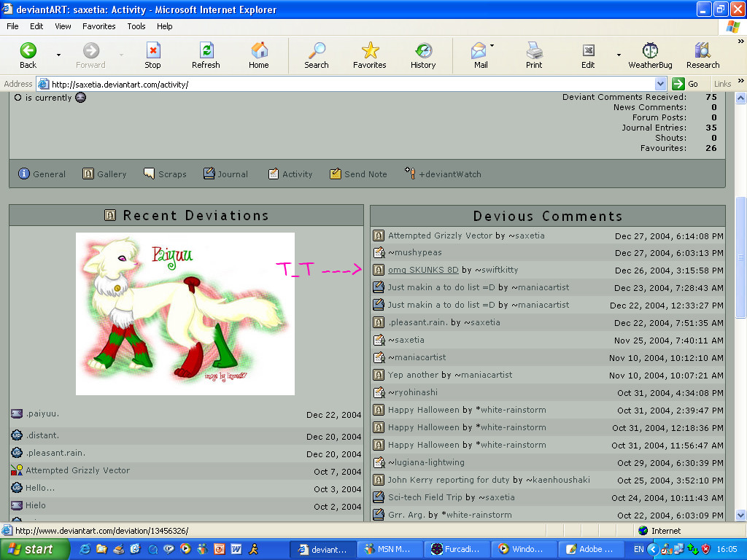This screenshot has width=747, height=560.
Task: Click the scrollbar up arrow
Action: pyautogui.click(x=741, y=98)
